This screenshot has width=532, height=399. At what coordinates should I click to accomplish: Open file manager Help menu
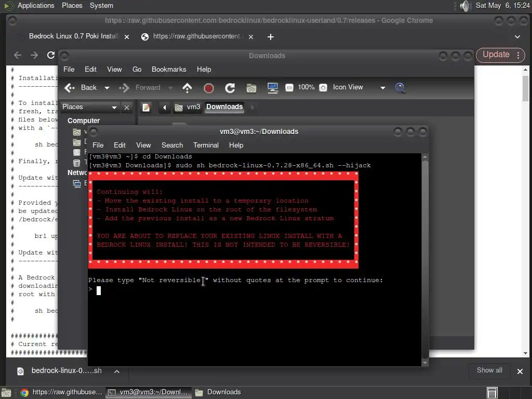204,69
